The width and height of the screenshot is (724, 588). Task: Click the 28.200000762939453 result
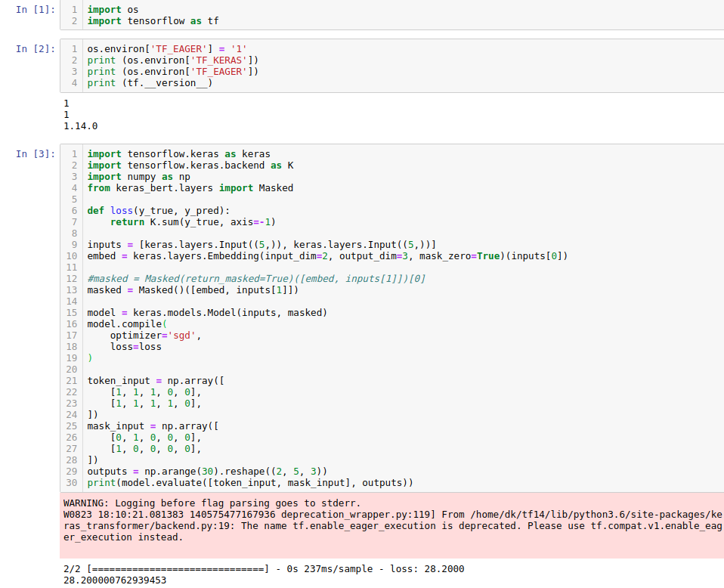coord(115,580)
